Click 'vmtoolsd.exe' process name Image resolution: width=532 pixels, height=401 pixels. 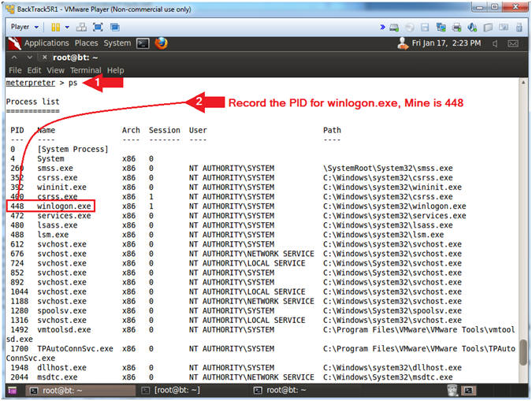coord(64,330)
